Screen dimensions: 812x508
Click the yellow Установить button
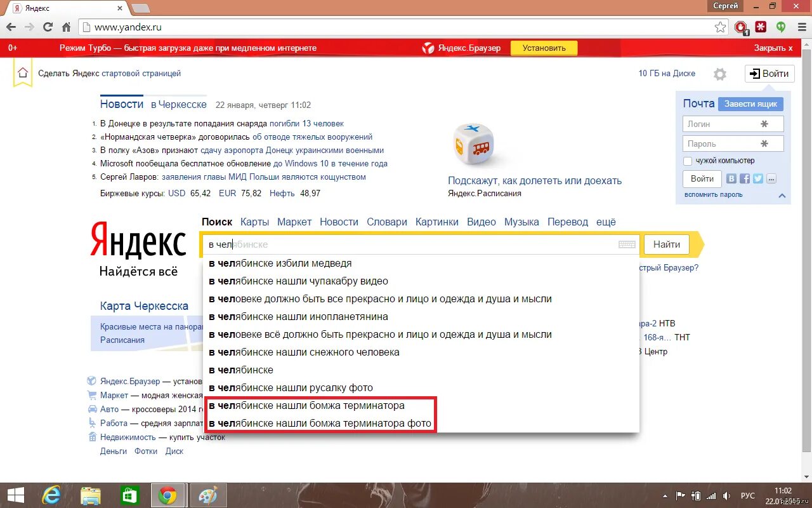544,48
